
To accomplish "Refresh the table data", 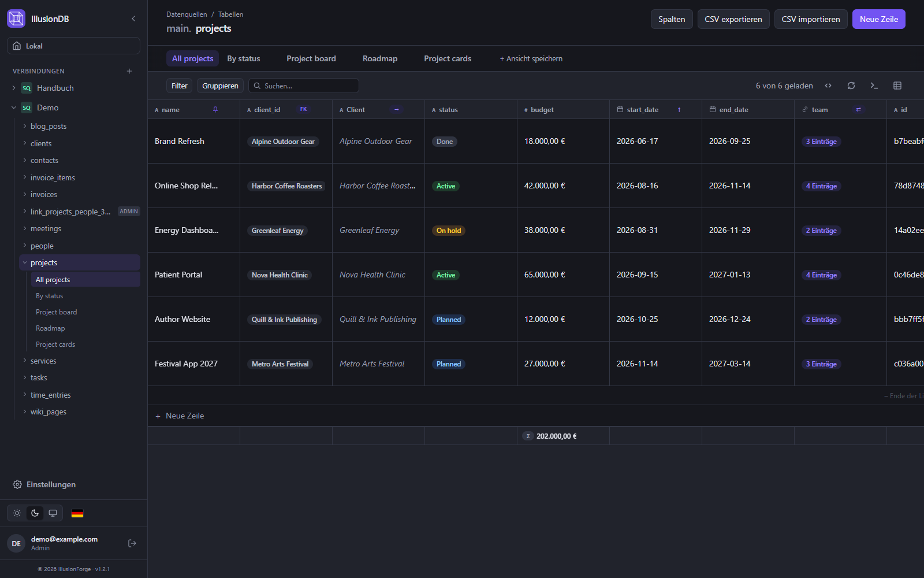I will click(851, 86).
